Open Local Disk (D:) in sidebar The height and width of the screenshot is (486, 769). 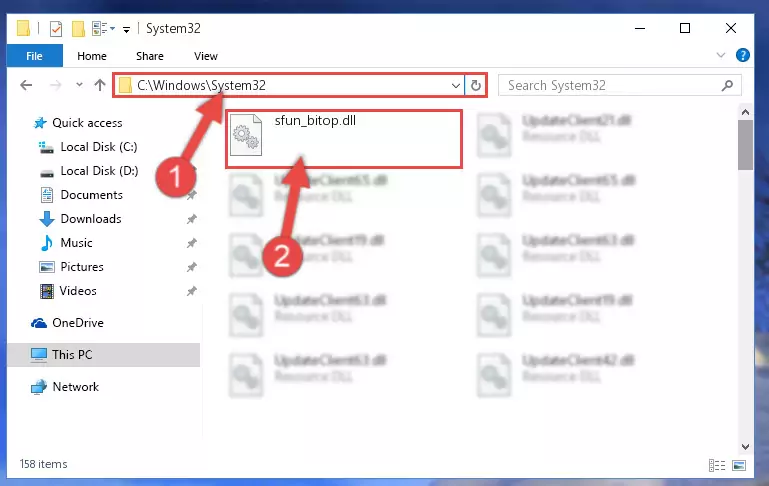[99, 171]
